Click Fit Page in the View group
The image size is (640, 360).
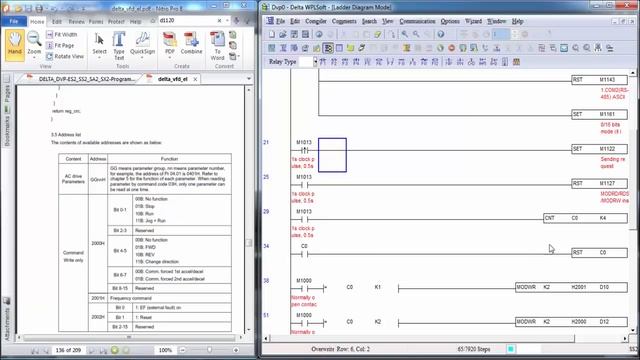[60, 45]
